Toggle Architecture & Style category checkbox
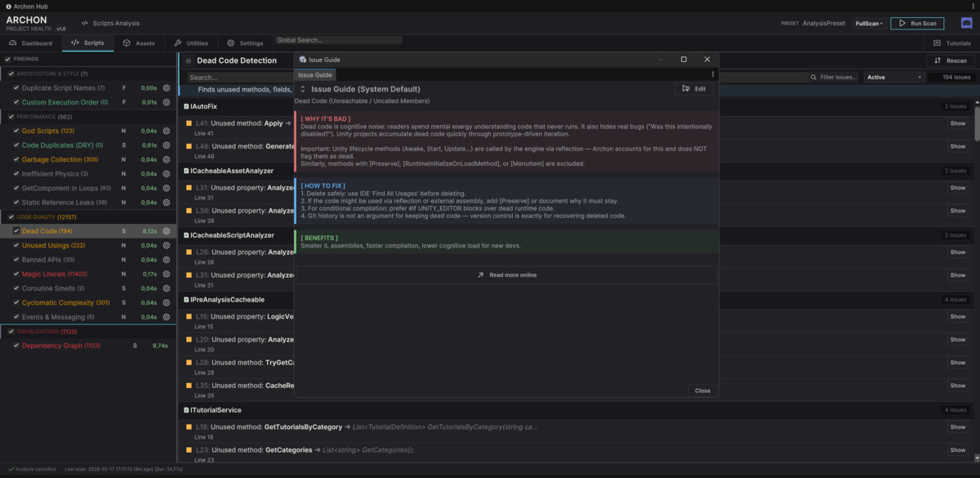The height and width of the screenshot is (478, 980). click(x=11, y=74)
